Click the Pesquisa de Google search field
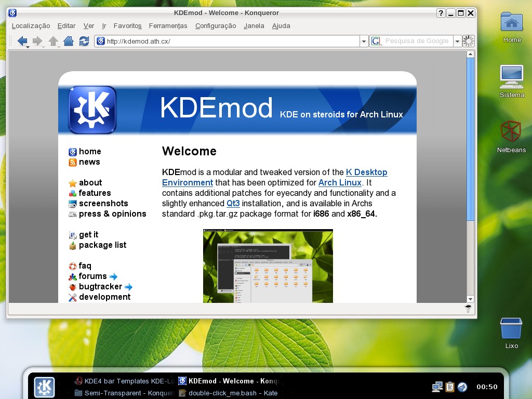This screenshot has width=532, height=399. (x=417, y=41)
